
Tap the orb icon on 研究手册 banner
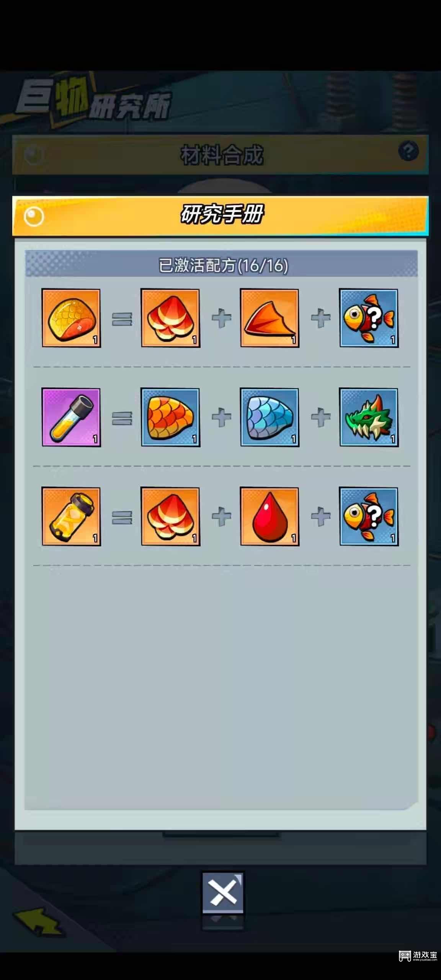click(34, 217)
